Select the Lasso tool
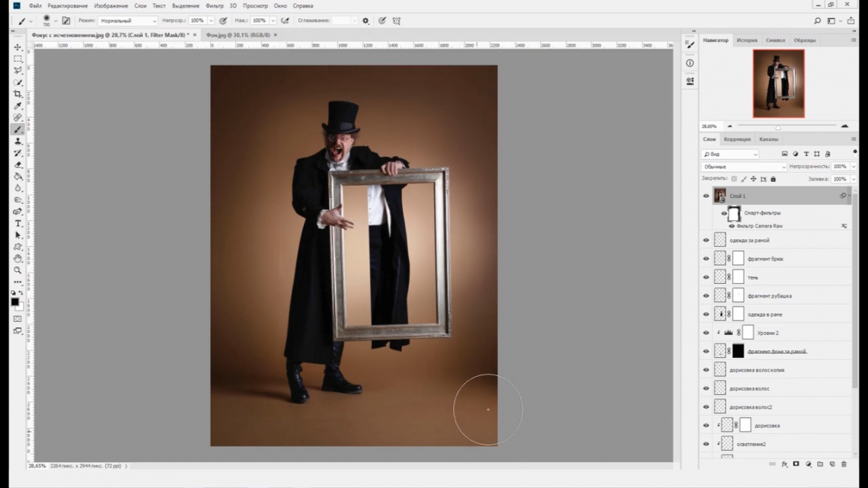The height and width of the screenshot is (488, 868). [18, 70]
